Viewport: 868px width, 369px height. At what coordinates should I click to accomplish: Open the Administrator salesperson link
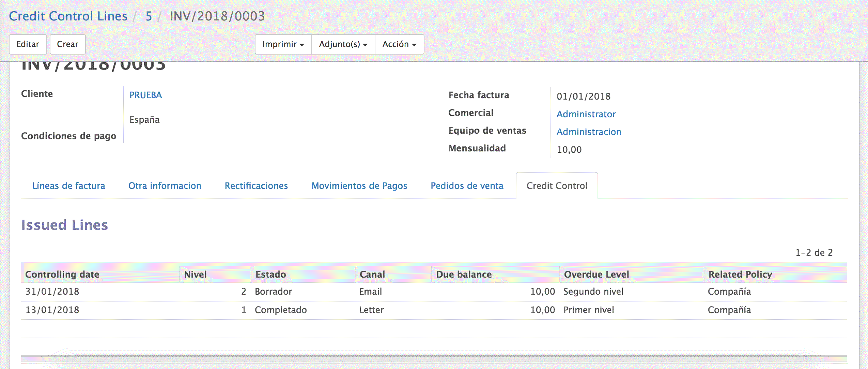(586, 114)
